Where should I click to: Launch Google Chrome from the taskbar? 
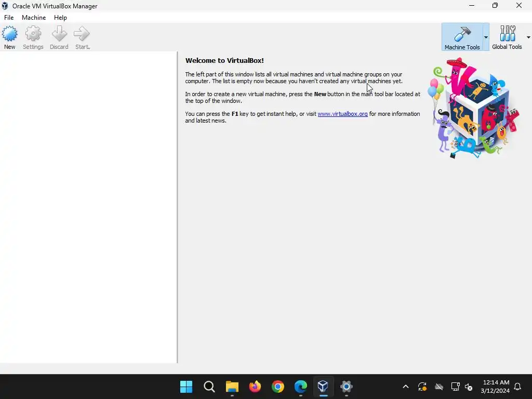pyautogui.click(x=278, y=387)
